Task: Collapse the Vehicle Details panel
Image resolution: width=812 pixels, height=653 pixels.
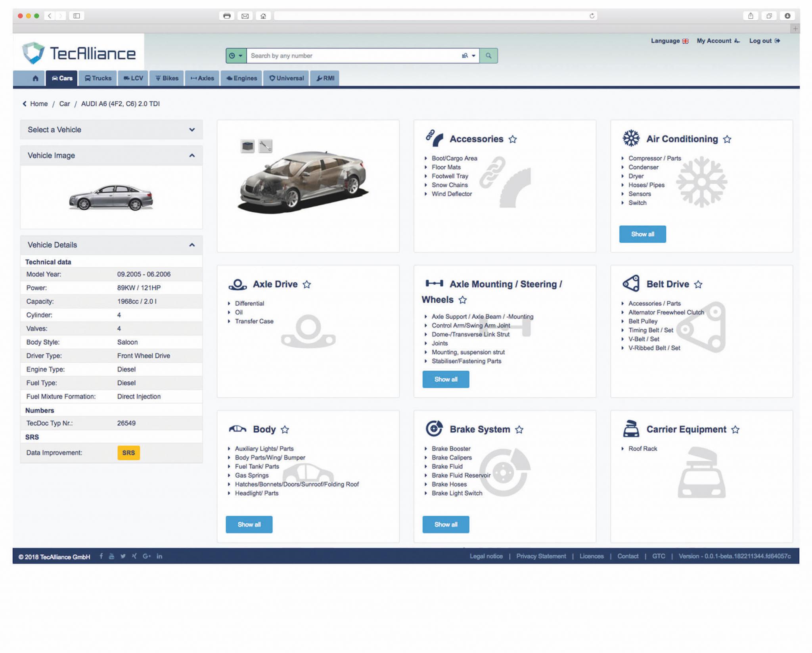Action: click(111, 245)
